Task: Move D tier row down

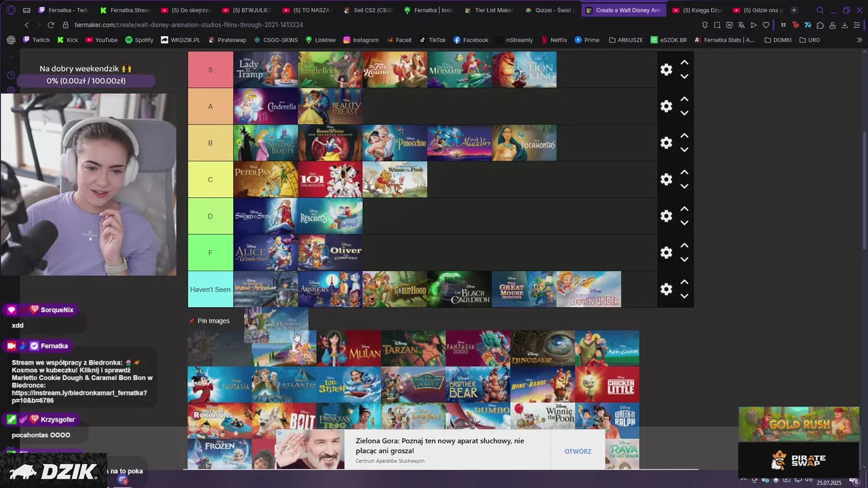Action: coord(684,223)
